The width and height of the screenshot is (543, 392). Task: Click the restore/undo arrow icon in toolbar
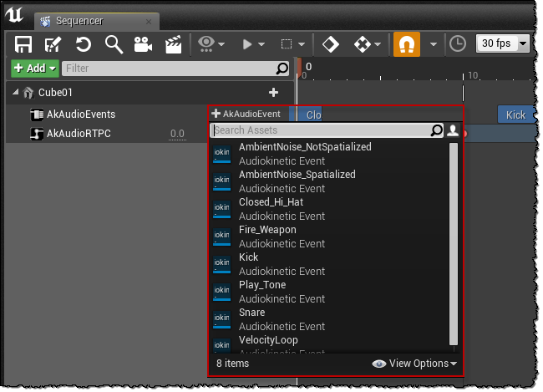tap(83, 44)
